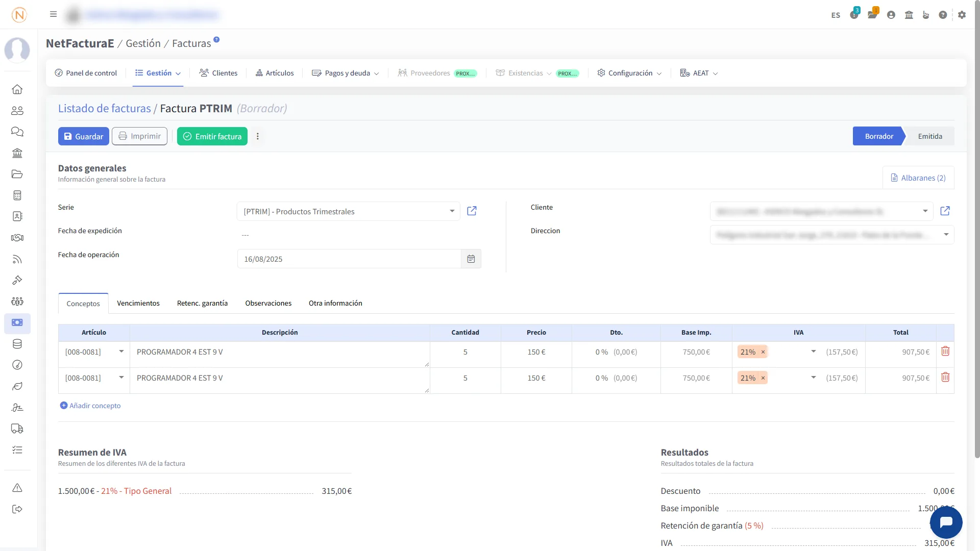Open Cliente details external link icon
The width and height of the screenshot is (980, 551).
click(x=945, y=211)
